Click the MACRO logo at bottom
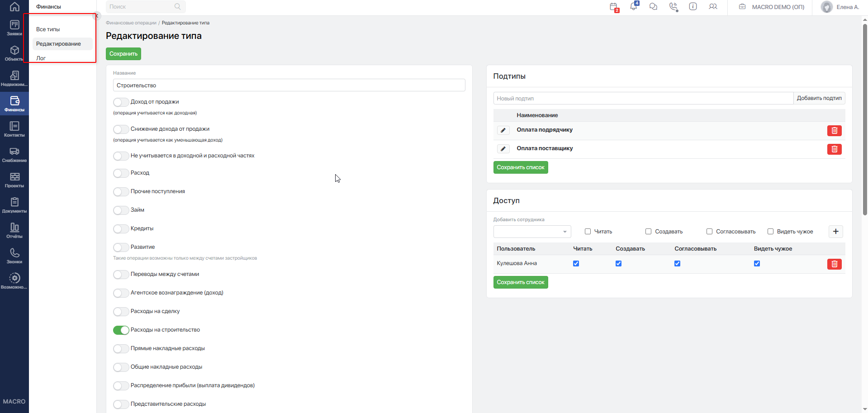 click(x=14, y=402)
